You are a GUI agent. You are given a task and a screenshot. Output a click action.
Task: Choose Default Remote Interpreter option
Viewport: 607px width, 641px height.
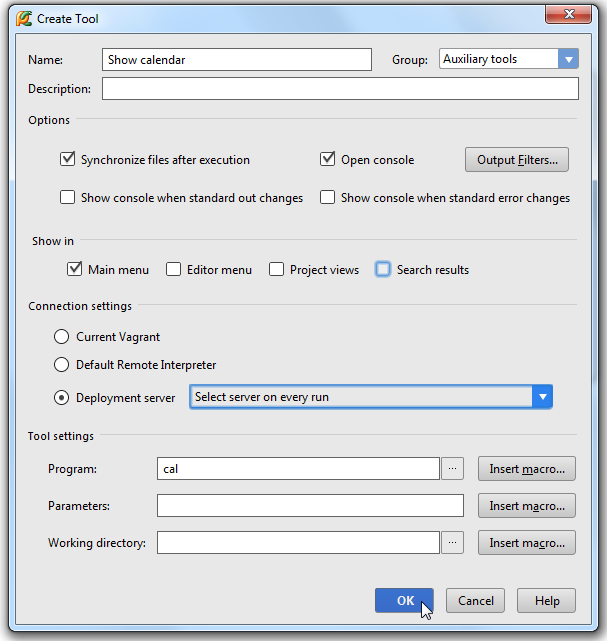(61, 364)
